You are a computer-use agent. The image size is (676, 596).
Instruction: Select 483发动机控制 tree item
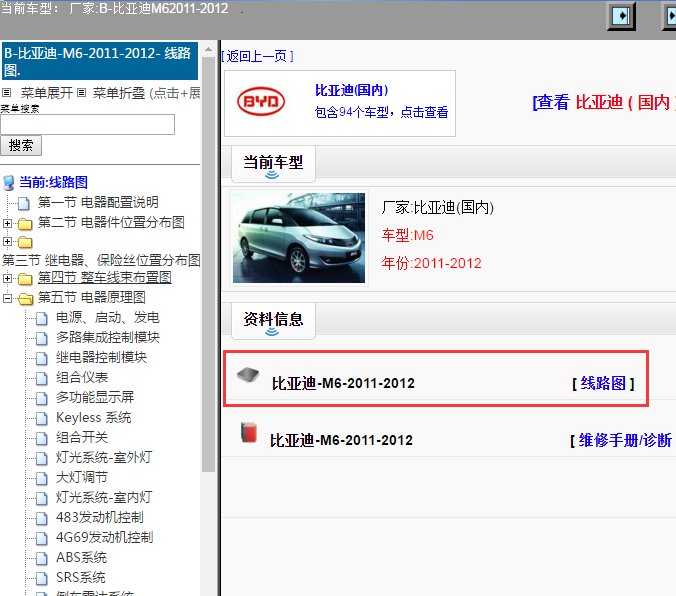(x=100, y=518)
